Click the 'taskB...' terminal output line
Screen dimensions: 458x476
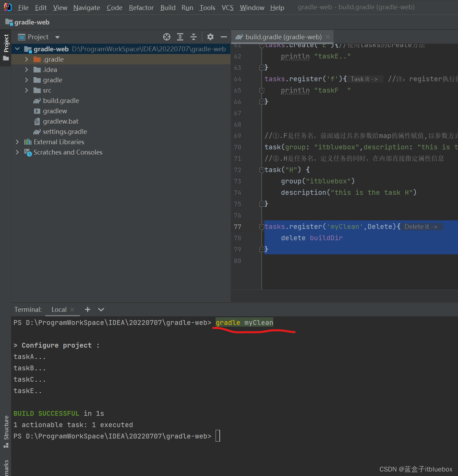tap(30, 368)
